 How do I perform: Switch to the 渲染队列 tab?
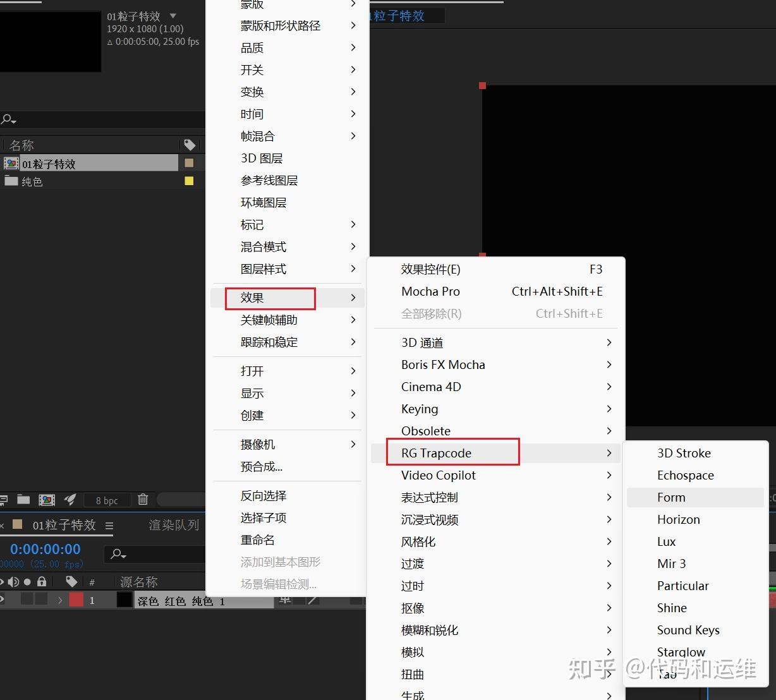pos(174,524)
